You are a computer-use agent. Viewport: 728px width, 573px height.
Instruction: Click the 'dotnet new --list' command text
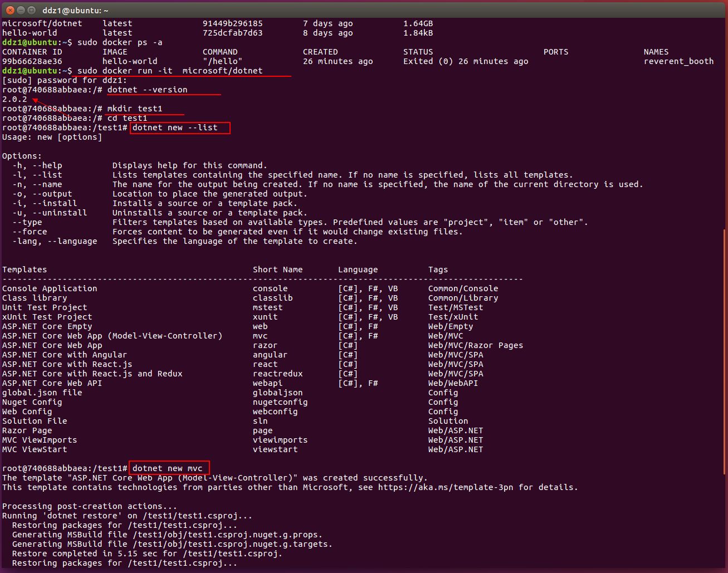coord(175,128)
